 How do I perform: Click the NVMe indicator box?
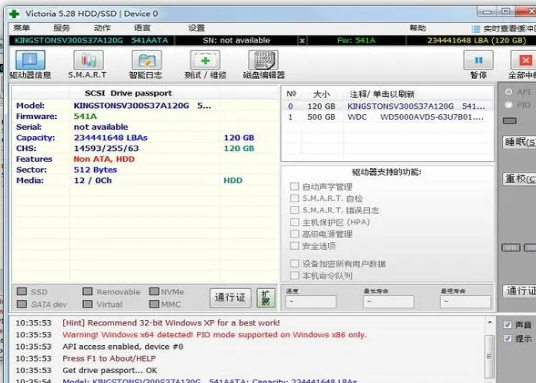[154, 291]
